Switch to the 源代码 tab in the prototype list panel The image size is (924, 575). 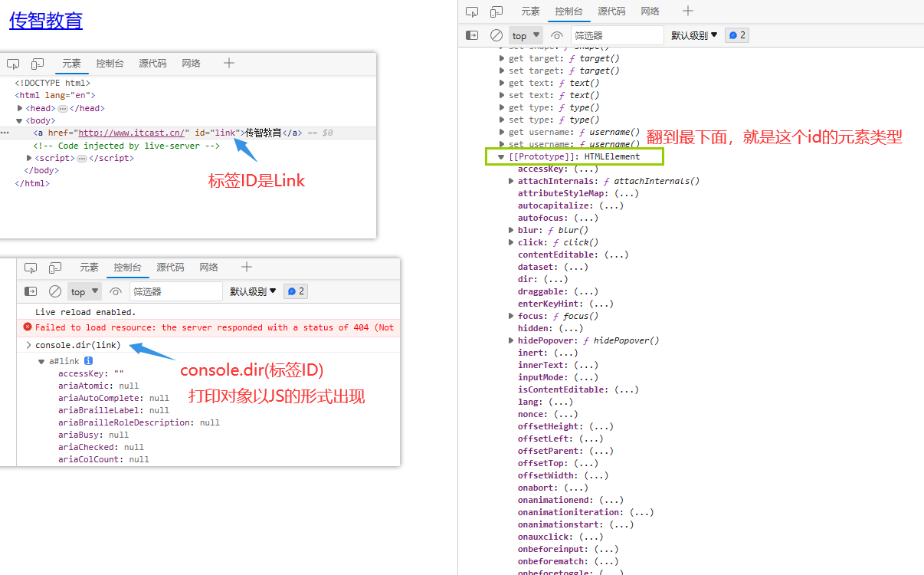click(x=611, y=11)
